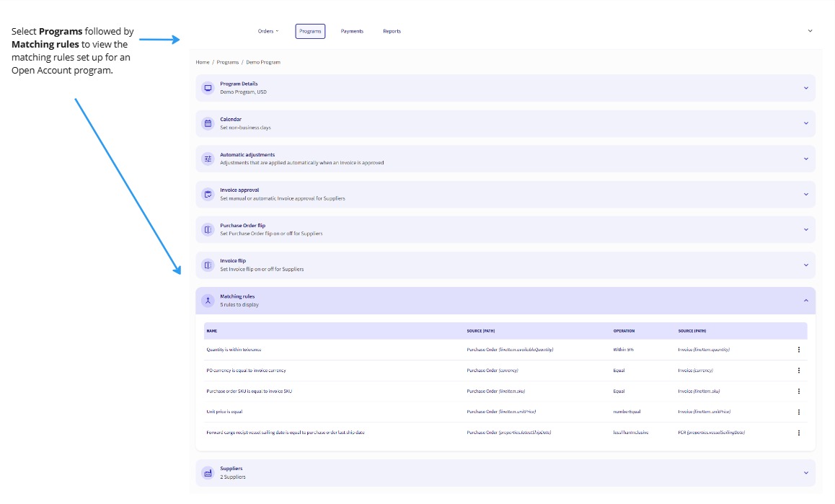Click the Quantity is within tolerance rule name
This screenshot has width=835, height=504.
[x=234, y=350]
